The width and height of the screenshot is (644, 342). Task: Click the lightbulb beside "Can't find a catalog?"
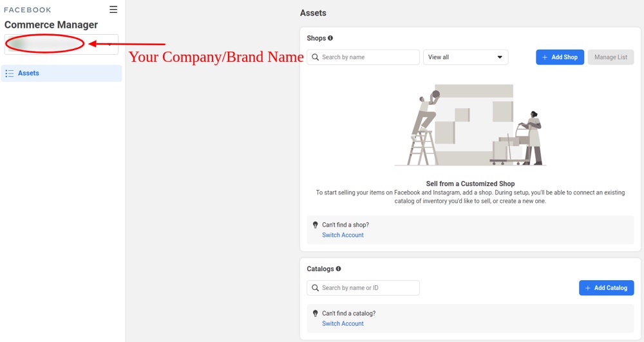[x=315, y=314]
